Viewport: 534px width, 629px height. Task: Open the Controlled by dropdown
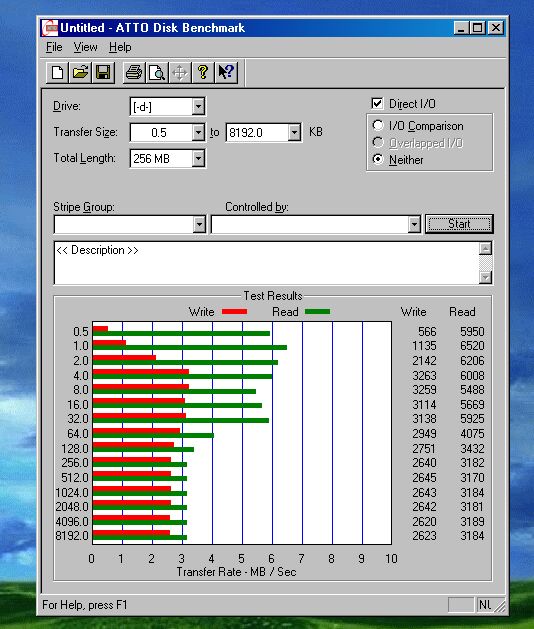[x=414, y=224]
